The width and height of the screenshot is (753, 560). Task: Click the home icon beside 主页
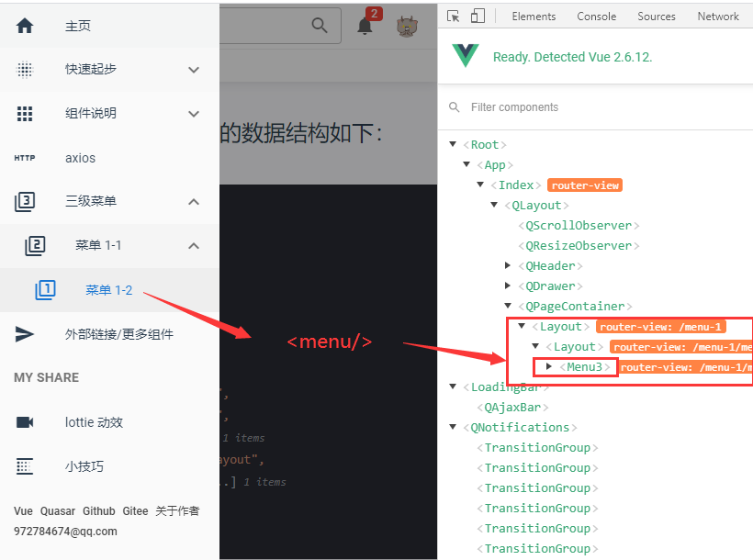click(x=25, y=26)
